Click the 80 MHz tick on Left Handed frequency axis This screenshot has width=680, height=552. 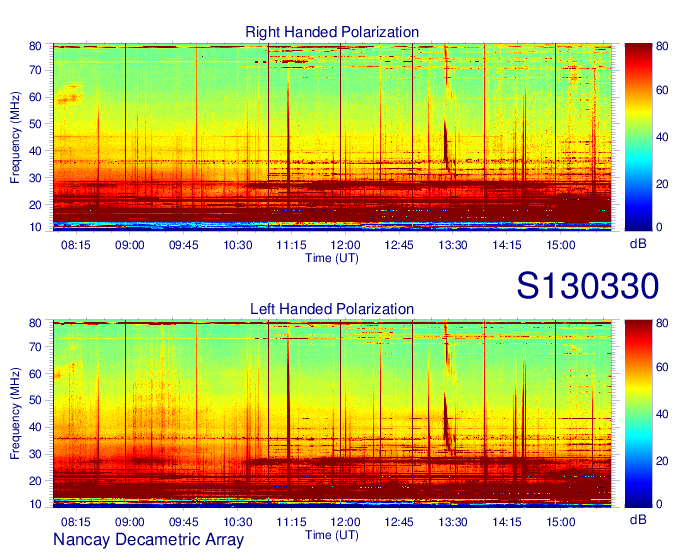click(35, 323)
